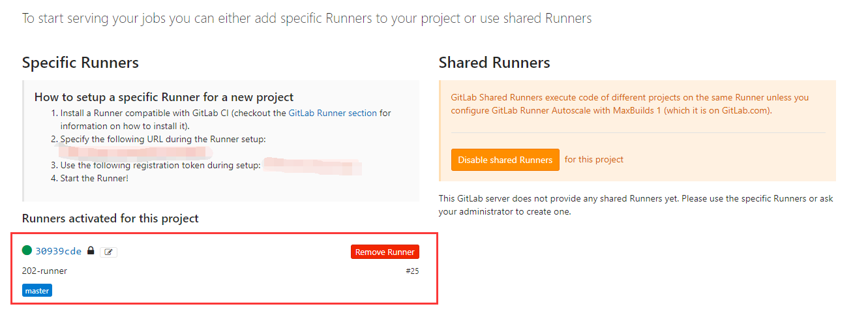Click the top intro sentence about serving jobs

(307, 18)
